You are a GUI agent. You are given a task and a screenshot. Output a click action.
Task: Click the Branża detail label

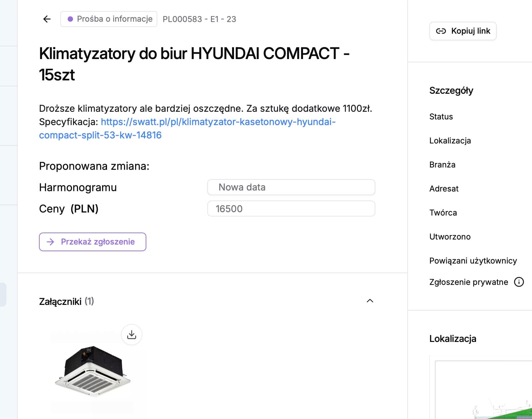(442, 165)
